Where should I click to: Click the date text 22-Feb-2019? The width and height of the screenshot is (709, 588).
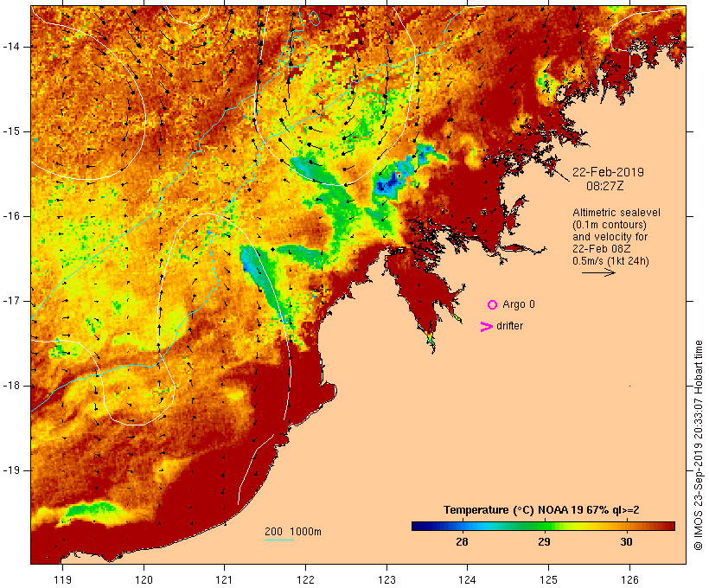pyautogui.click(x=608, y=172)
